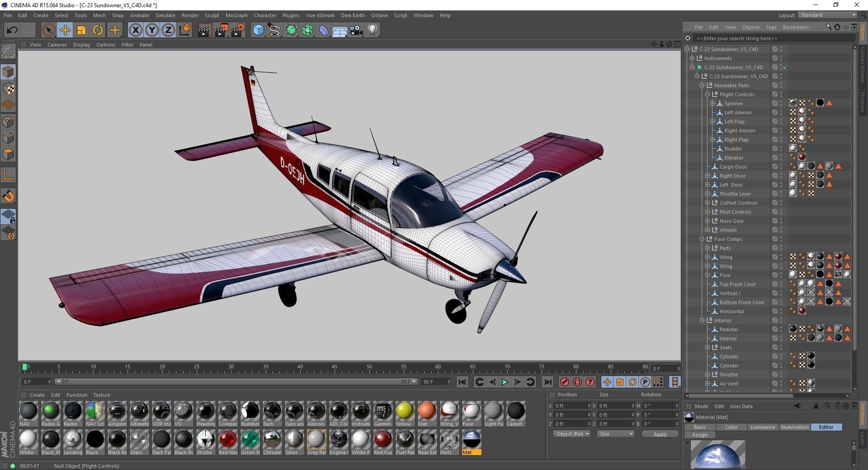Open the Illumination material tab
Image resolution: width=868 pixels, height=470 pixels.
click(794, 427)
